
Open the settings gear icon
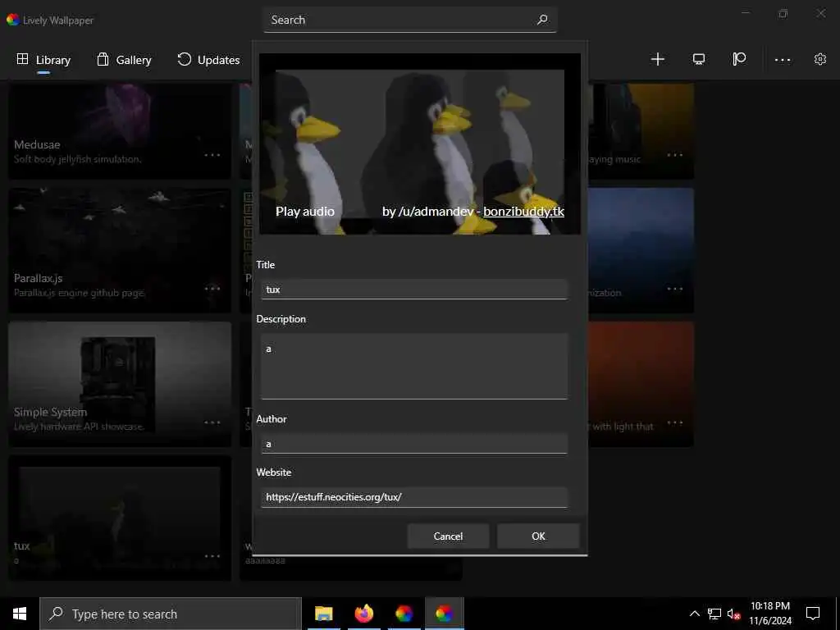tap(820, 59)
